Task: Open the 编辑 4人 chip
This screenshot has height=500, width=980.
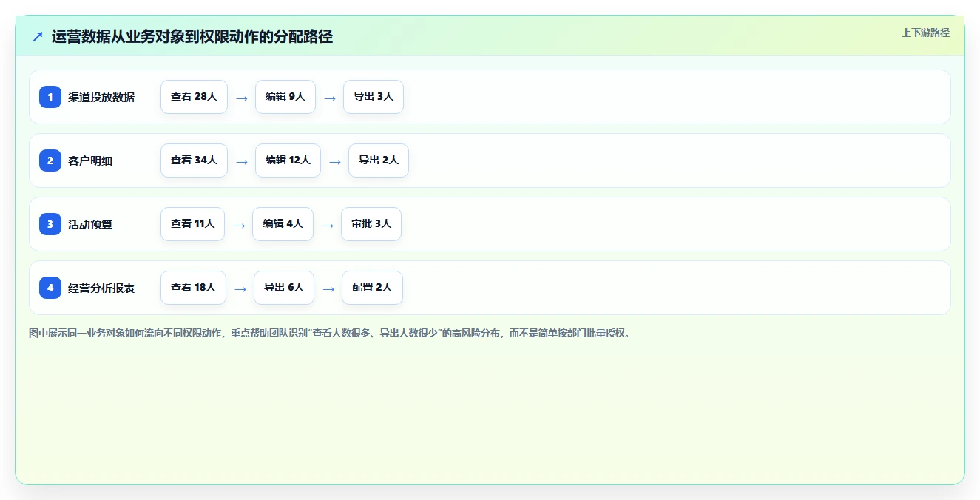Action: click(x=283, y=224)
